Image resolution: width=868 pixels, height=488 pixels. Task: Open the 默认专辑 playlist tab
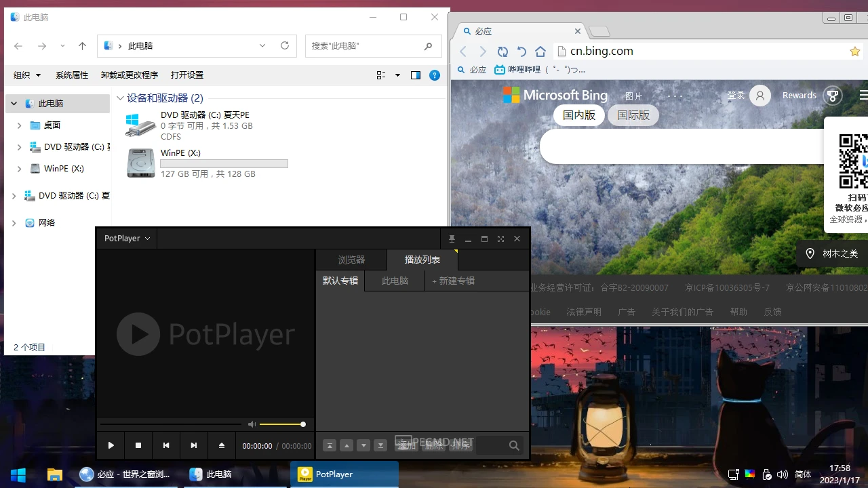(340, 281)
